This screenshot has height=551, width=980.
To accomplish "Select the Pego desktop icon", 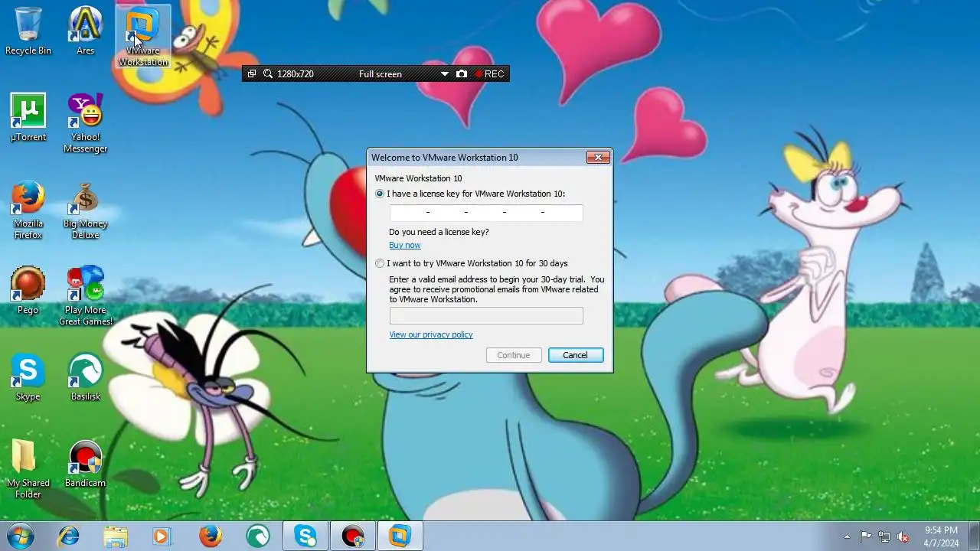I will pos(28,291).
